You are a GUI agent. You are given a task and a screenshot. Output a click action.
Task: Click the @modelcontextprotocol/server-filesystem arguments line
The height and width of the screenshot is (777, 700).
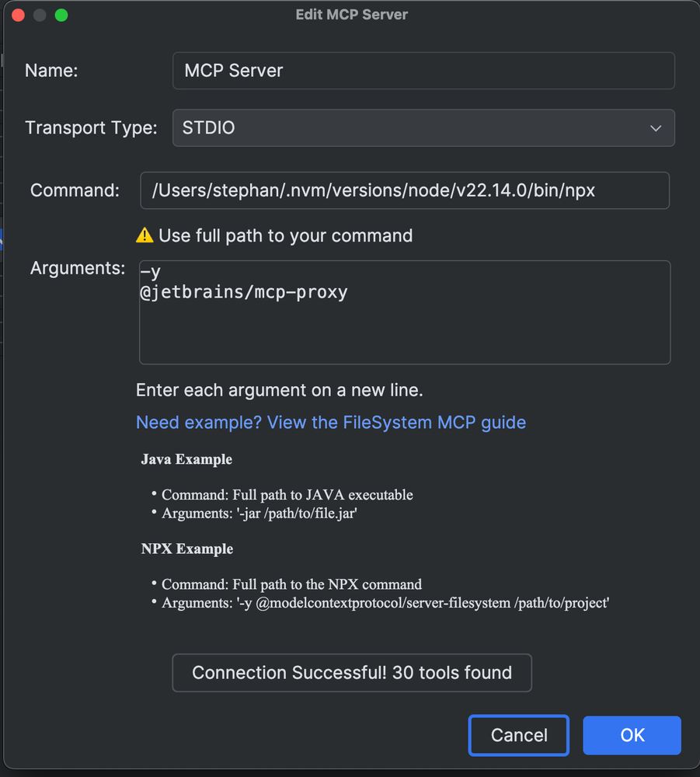(x=385, y=603)
